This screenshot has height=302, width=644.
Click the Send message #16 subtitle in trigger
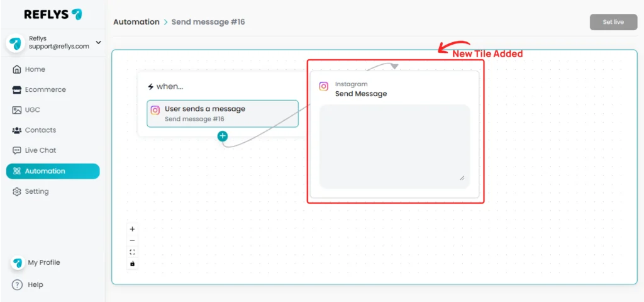195,119
